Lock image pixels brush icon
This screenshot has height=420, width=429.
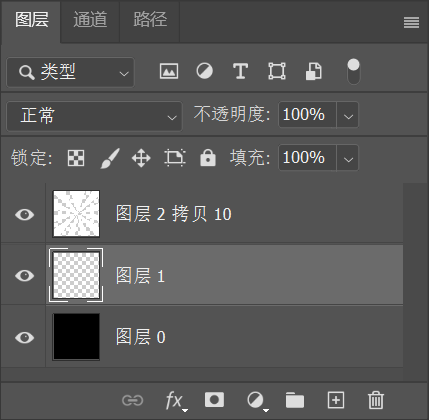[x=110, y=158]
